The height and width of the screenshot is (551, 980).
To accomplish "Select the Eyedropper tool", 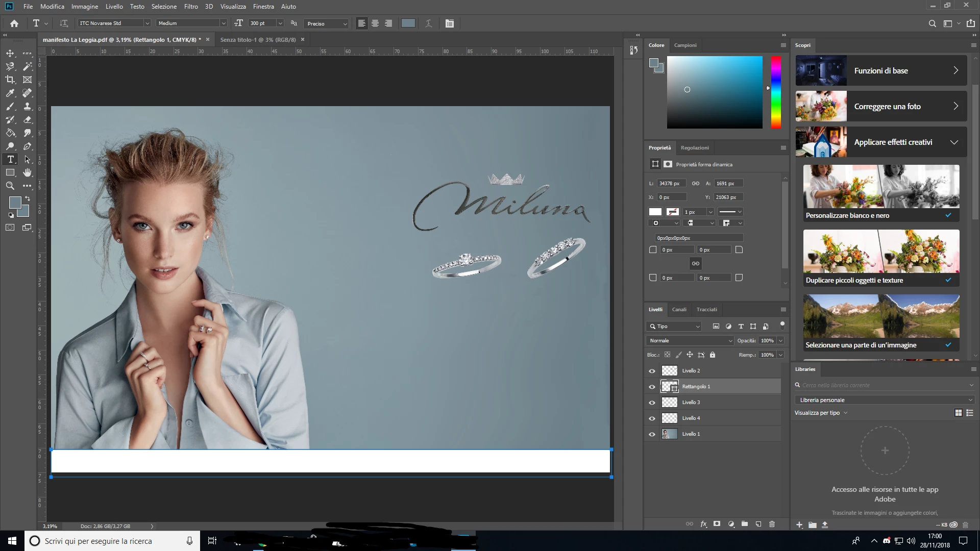I will [10, 93].
